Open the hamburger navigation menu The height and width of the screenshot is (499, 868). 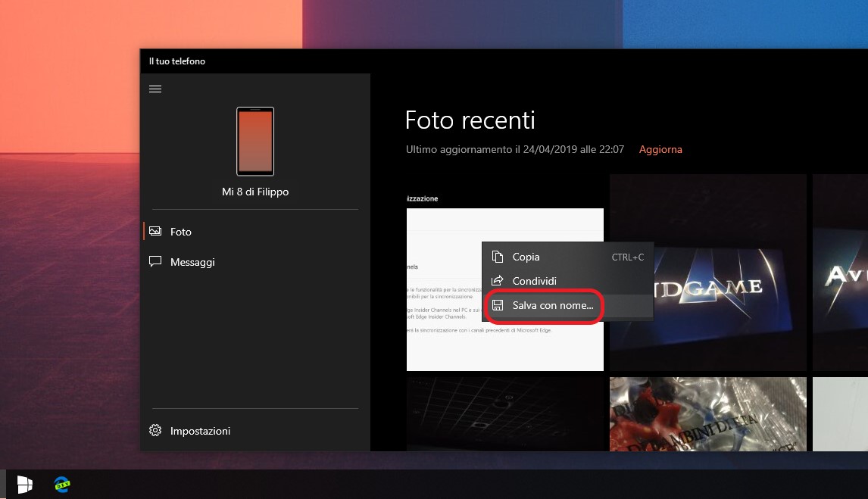tap(155, 89)
